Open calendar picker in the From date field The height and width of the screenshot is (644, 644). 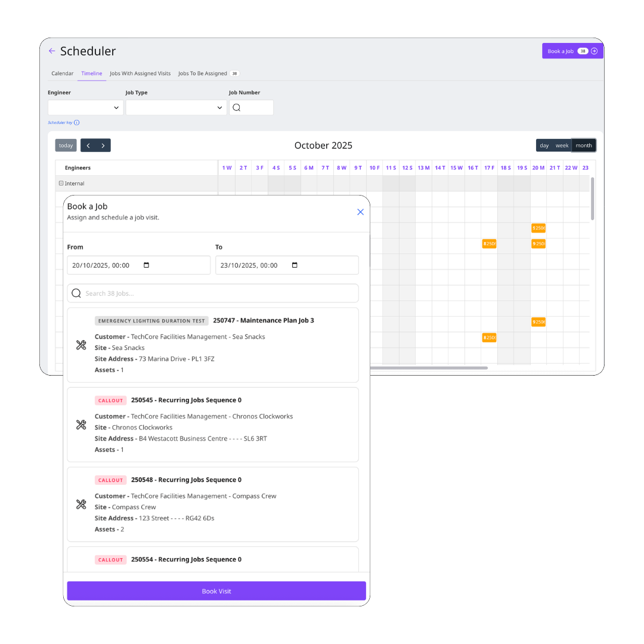(x=147, y=265)
